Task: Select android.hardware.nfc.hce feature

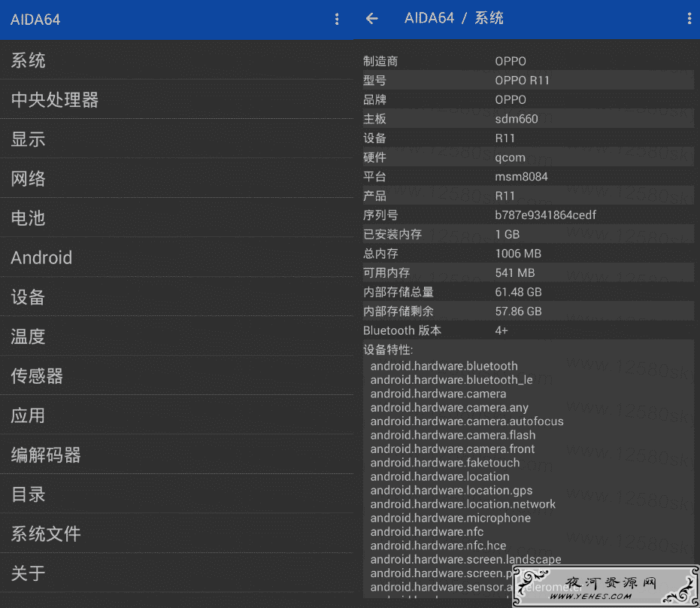Action: click(x=438, y=546)
